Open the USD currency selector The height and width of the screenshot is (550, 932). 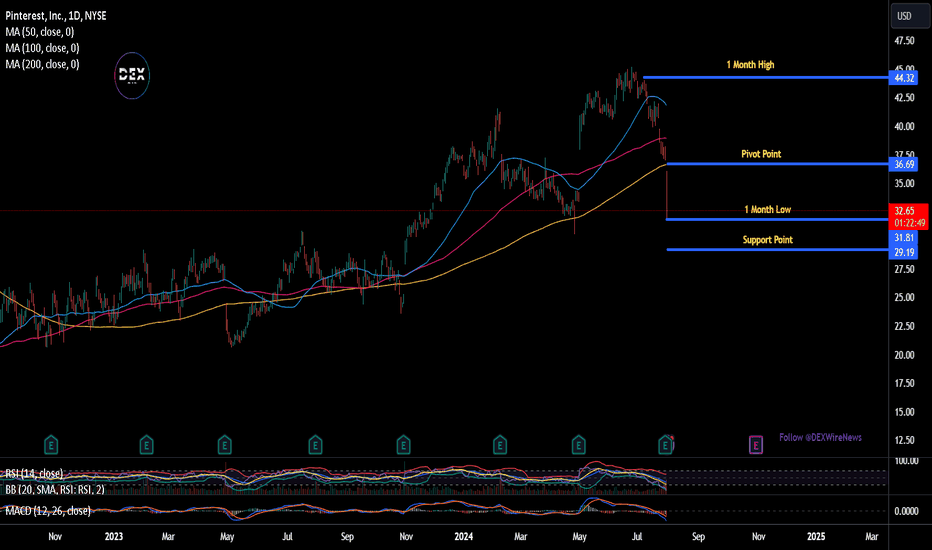[909, 16]
